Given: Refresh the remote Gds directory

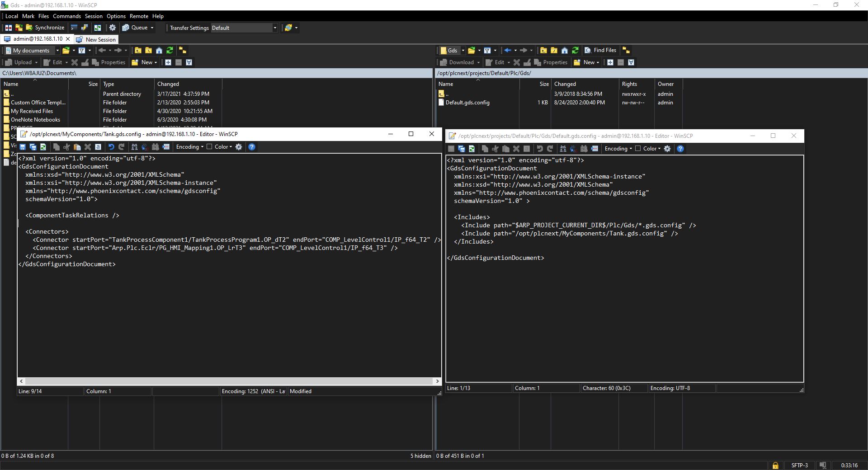Looking at the screenshot, I should click(x=575, y=51).
